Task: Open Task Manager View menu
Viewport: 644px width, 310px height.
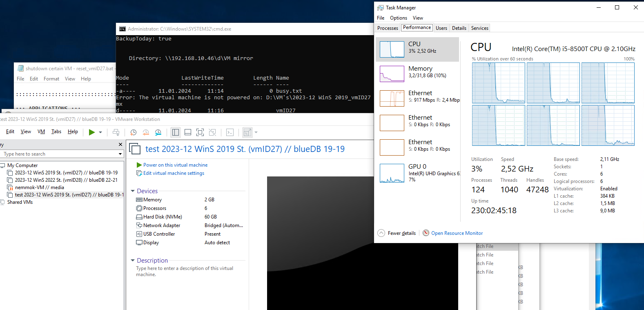Action: point(418,18)
